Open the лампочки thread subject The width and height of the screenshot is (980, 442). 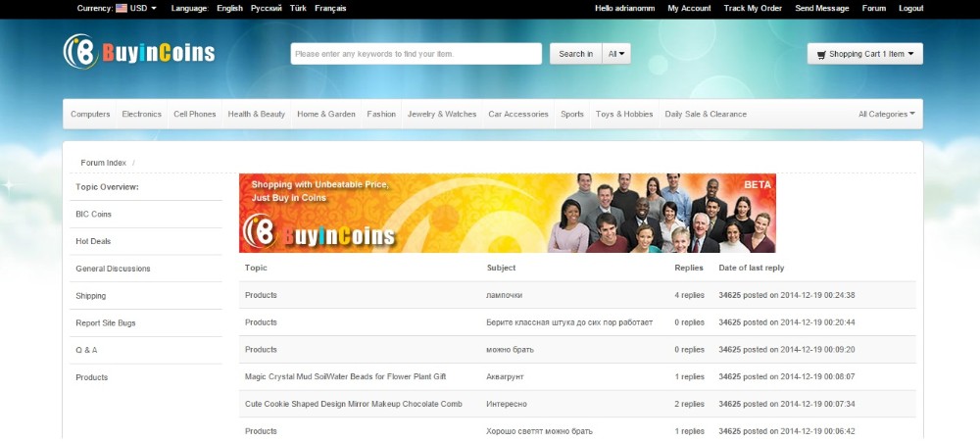point(505,295)
